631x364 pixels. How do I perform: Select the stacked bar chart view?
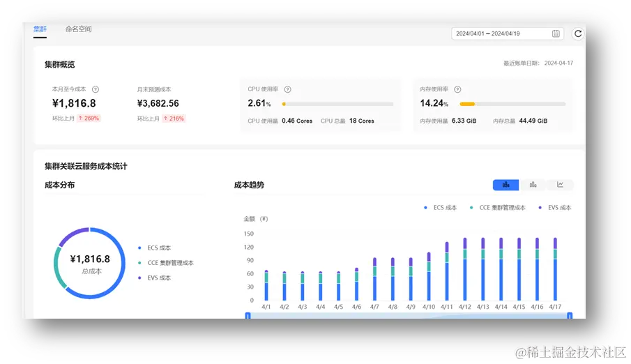[x=506, y=185]
